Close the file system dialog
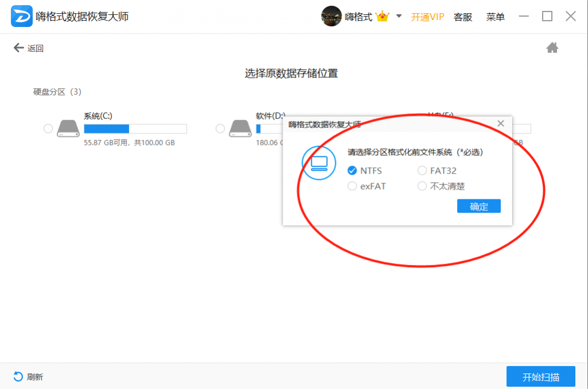This screenshot has height=389, width=588. 501,124
